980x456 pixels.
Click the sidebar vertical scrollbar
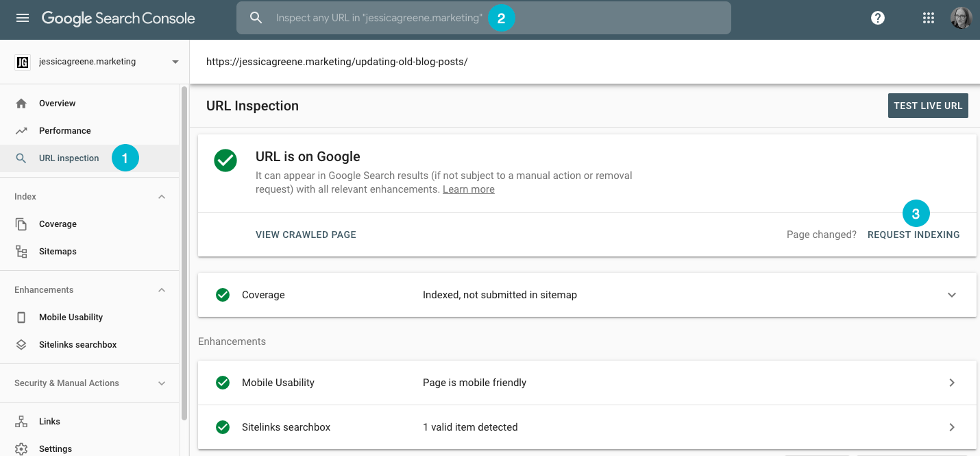(184, 252)
